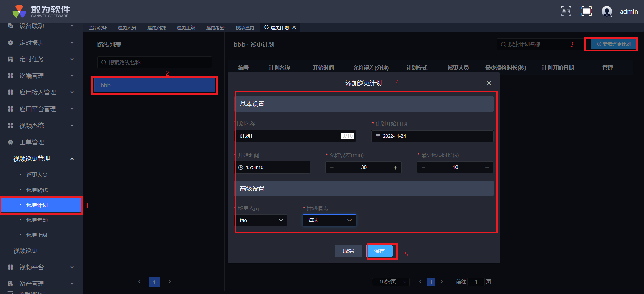
Task: Click the search icon in 搜索路线名称
Action: click(104, 62)
